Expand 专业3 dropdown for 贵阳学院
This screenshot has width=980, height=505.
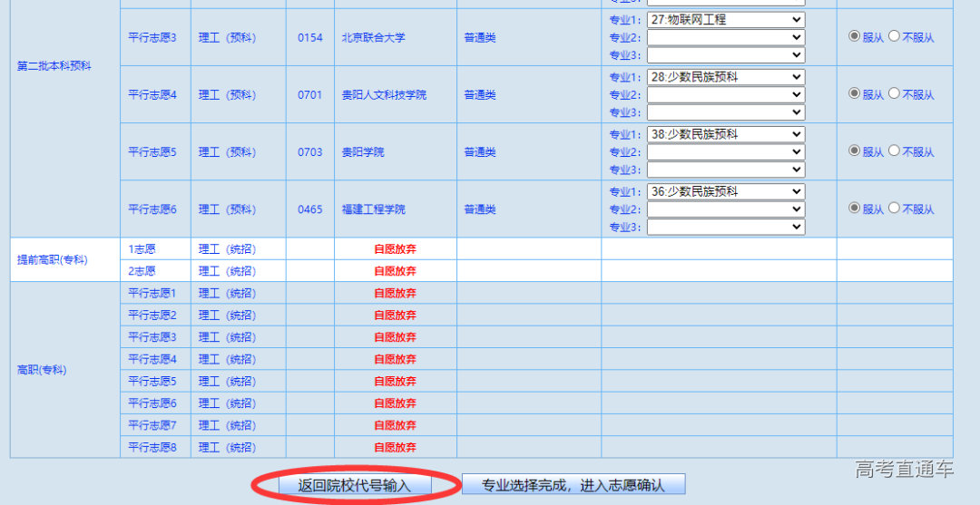(x=725, y=170)
